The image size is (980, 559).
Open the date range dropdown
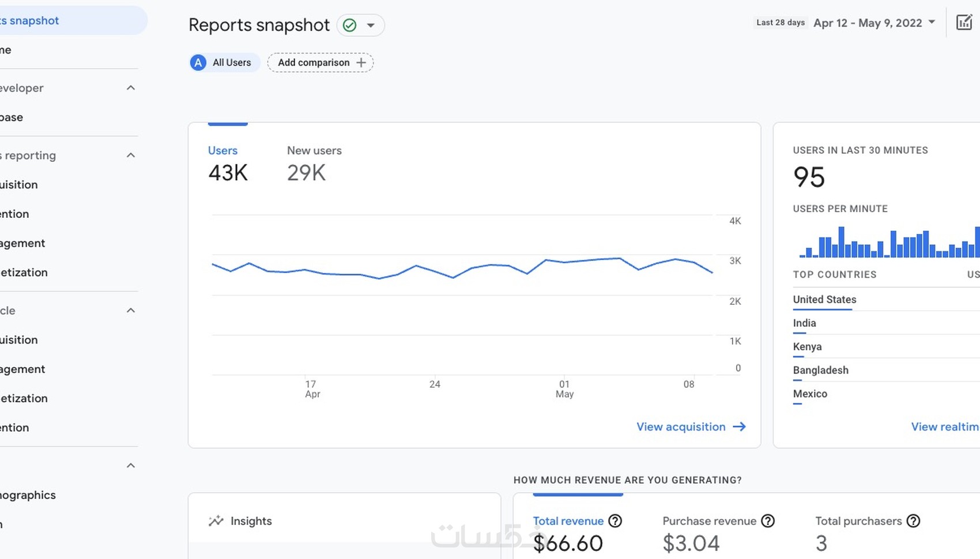coord(932,23)
